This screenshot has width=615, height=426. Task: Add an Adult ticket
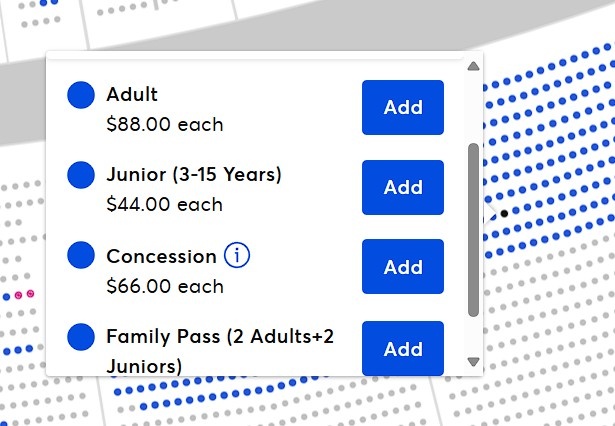(x=403, y=107)
